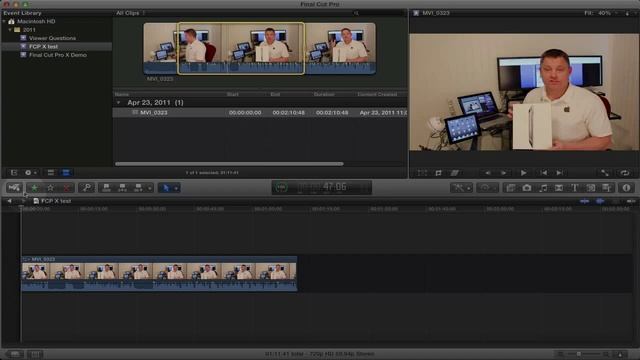The width and height of the screenshot is (640, 360).
Task: Collapse the Apr 23, 2011 group
Action: coord(119,102)
